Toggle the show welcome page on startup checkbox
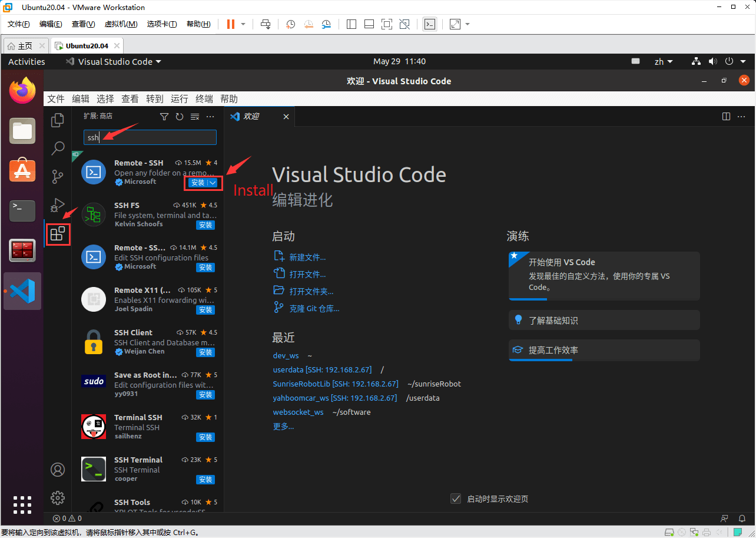 (456, 499)
